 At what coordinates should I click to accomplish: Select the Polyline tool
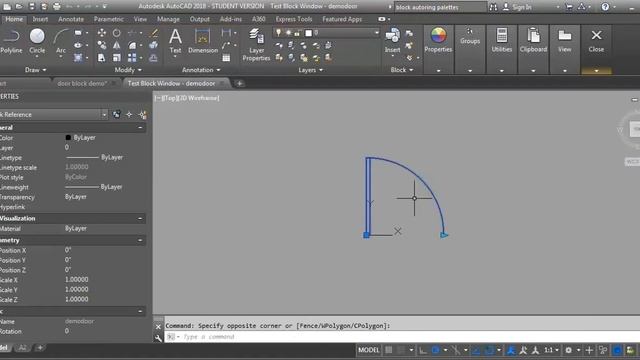click(x=11, y=41)
